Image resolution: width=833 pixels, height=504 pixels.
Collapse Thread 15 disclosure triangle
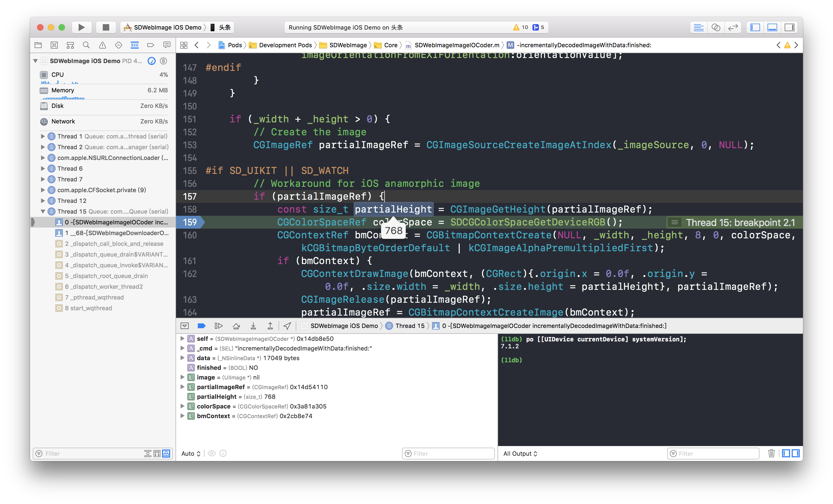pyautogui.click(x=43, y=211)
